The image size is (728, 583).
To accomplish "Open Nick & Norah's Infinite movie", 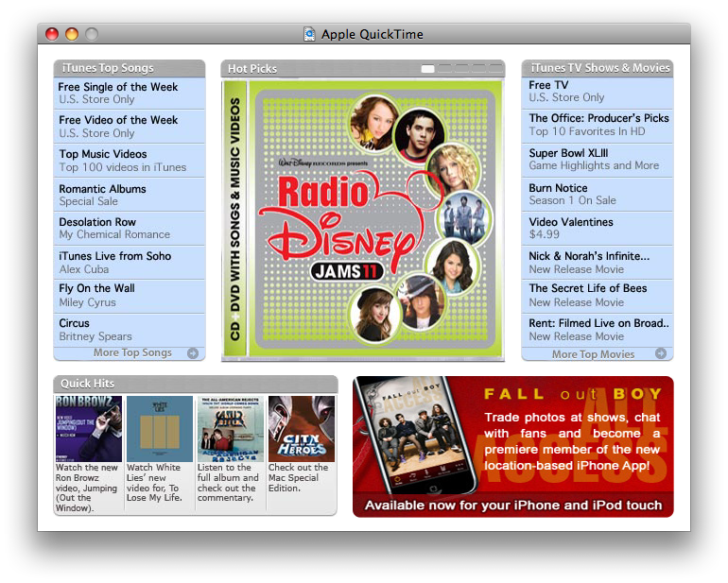I will [x=598, y=263].
